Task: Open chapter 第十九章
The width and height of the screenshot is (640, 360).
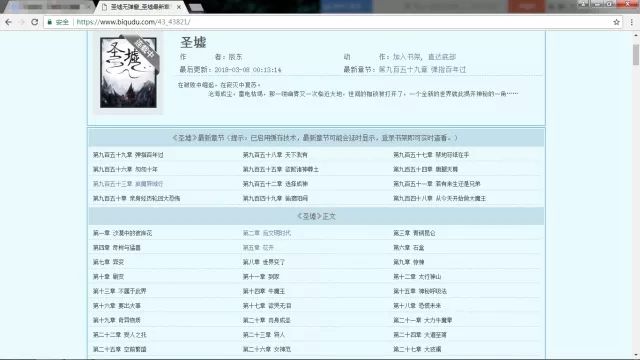Action: [116, 320]
